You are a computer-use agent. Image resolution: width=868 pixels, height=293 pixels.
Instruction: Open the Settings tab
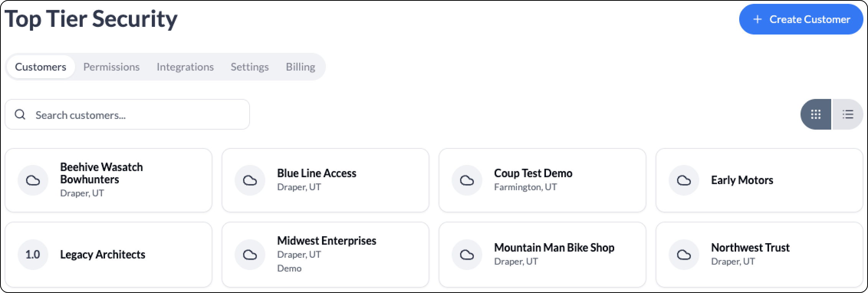point(250,67)
